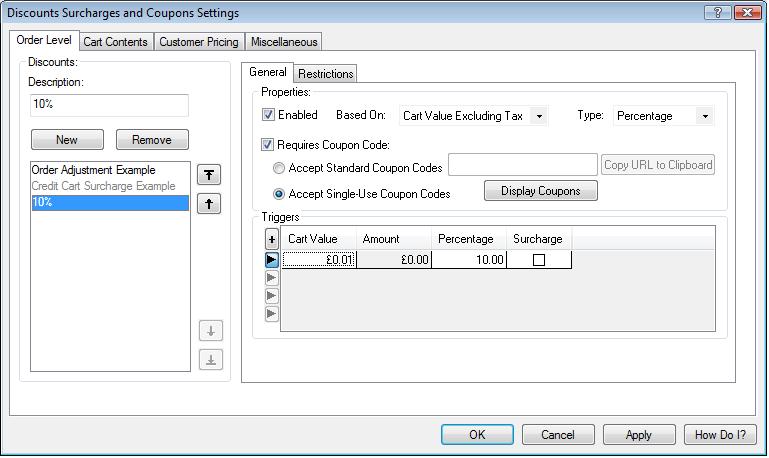Tick the Surcharge checkbox in trigger row
The height and width of the screenshot is (458, 769).
pos(539,260)
